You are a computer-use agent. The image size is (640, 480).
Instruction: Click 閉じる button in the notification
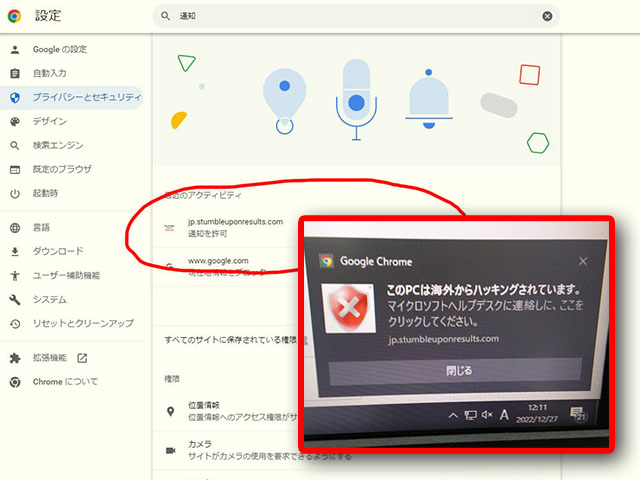[455, 371]
